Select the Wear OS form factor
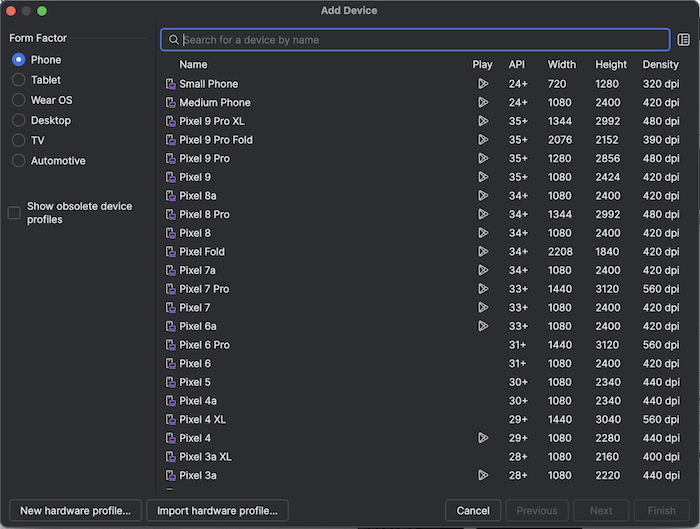This screenshot has height=529, width=700. click(x=18, y=100)
